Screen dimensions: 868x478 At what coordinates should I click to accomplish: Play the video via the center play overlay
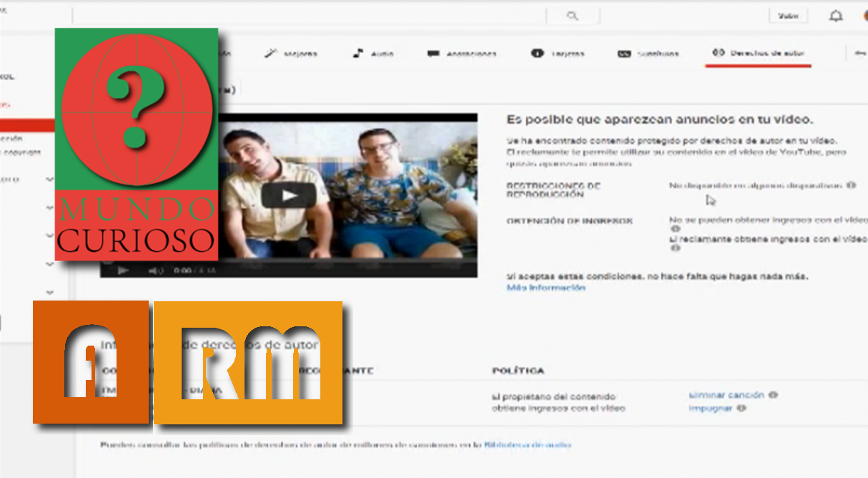[288, 195]
